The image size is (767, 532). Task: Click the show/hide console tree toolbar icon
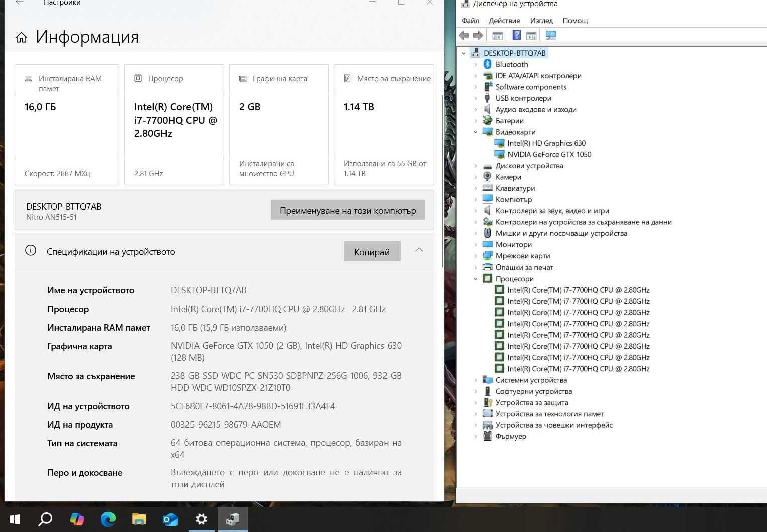point(497,35)
